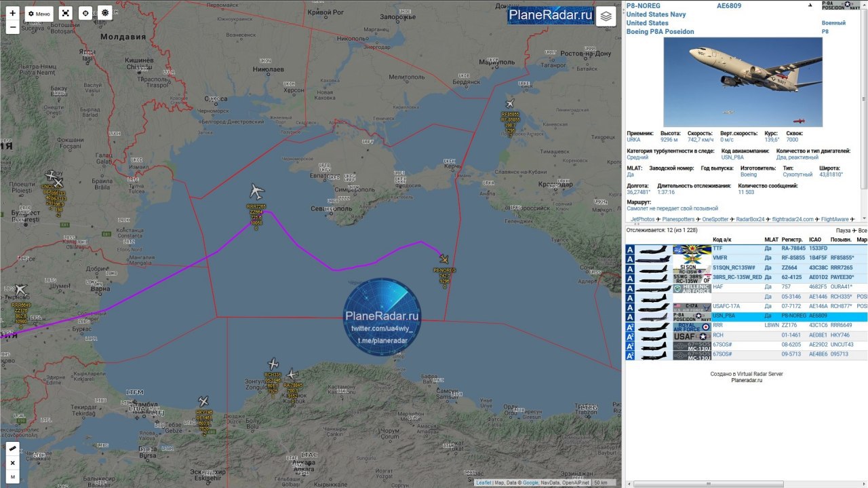Select the RCH335 aircraft near Zonguldak

(273, 364)
